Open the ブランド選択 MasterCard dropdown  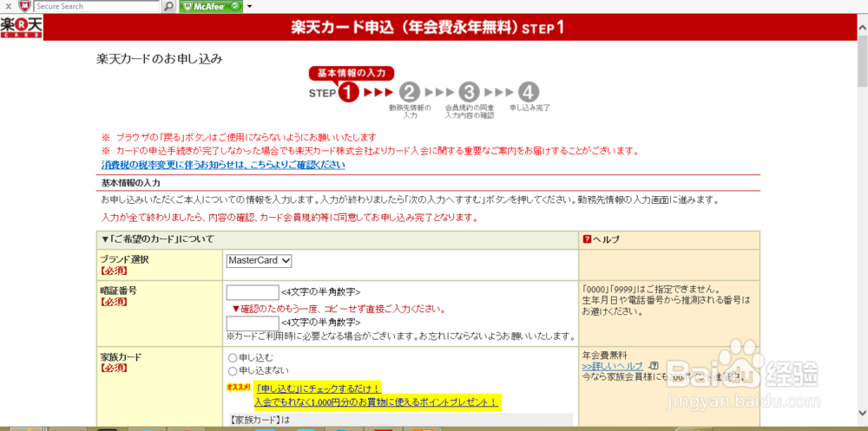coord(259,260)
